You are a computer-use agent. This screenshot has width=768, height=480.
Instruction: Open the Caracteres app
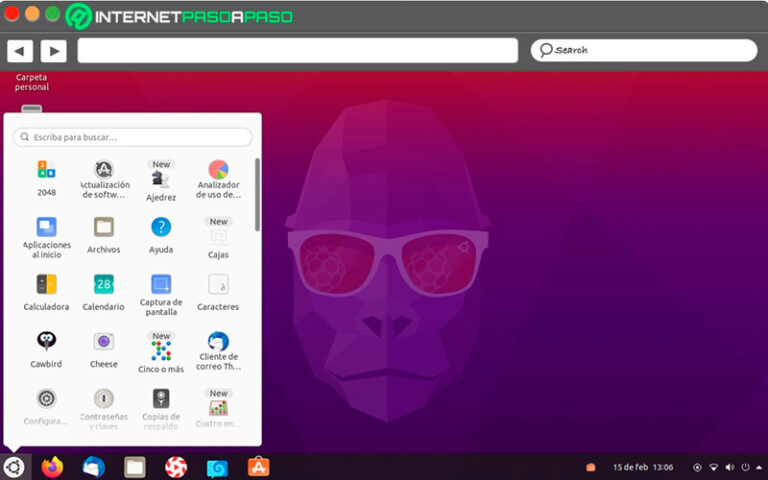pyautogui.click(x=218, y=285)
